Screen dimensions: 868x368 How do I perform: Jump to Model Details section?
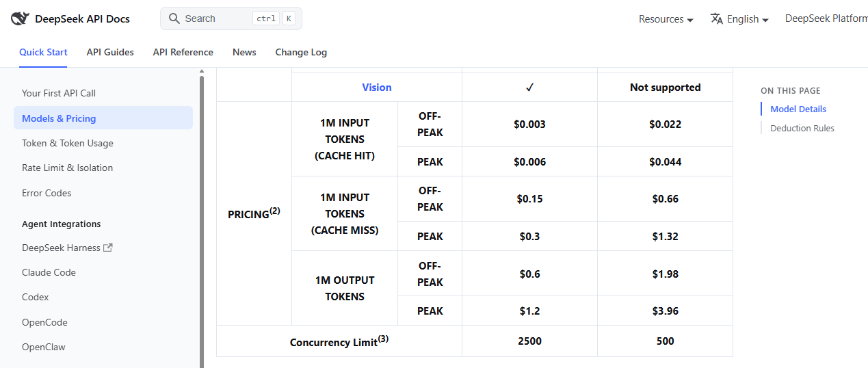pyautogui.click(x=798, y=109)
